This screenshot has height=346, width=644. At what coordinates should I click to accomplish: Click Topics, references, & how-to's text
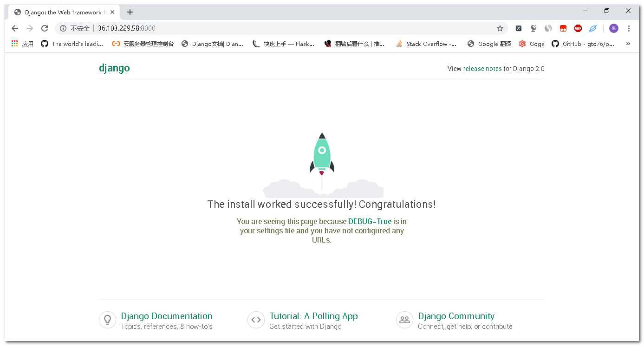coord(167,327)
